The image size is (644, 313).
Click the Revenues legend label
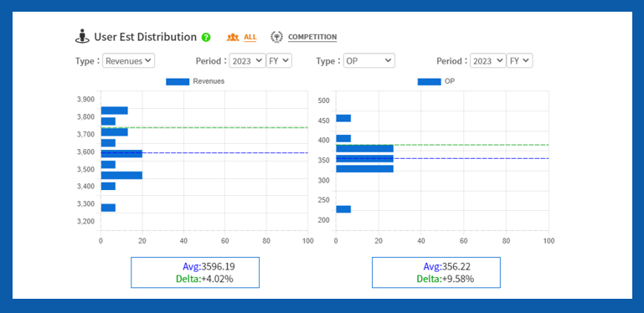pos(209,81)
